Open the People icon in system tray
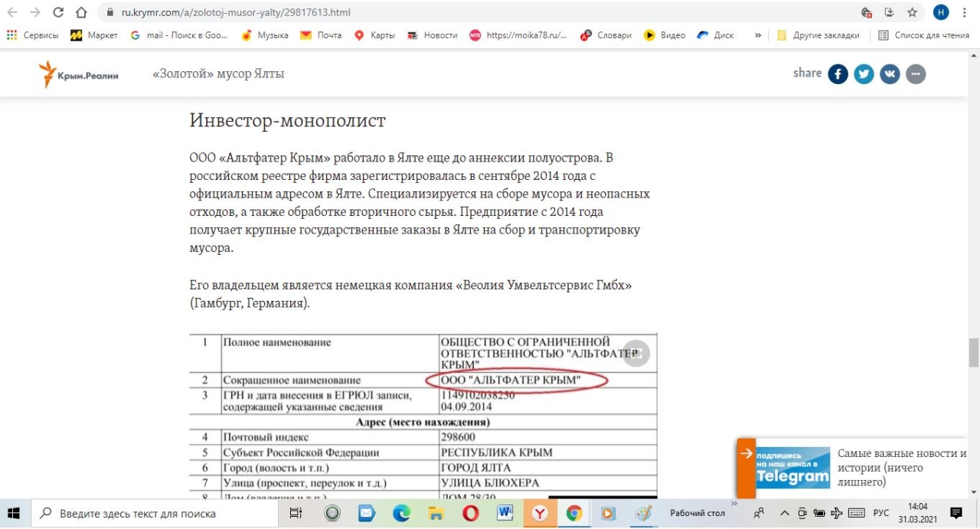The image size is (980, 529). [759, 514]
